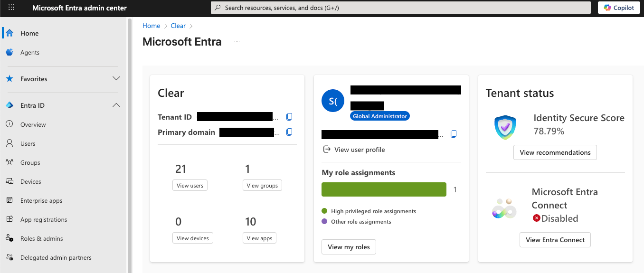
Task: Click the green High privileged legend dot
Action: (324, 211)
